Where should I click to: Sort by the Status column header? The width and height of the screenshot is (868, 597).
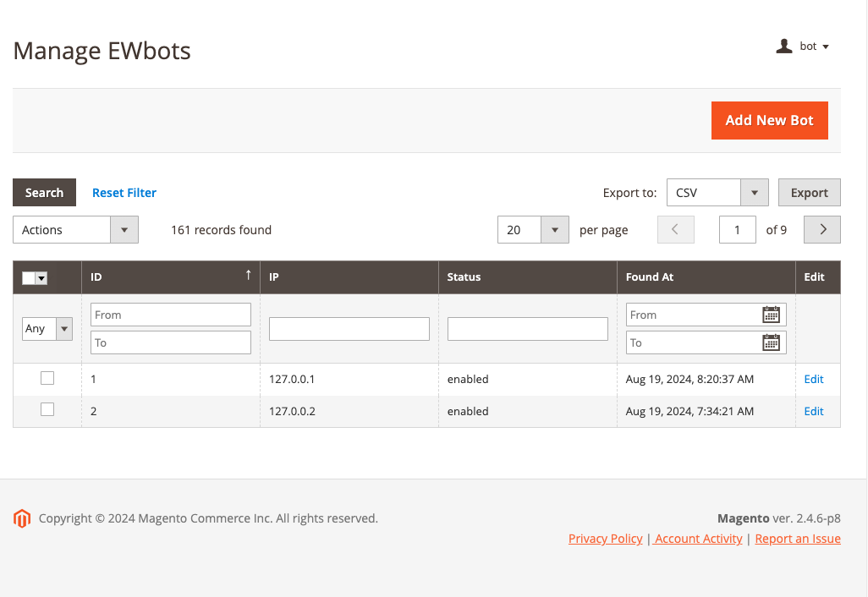click(x=464, y=277)
